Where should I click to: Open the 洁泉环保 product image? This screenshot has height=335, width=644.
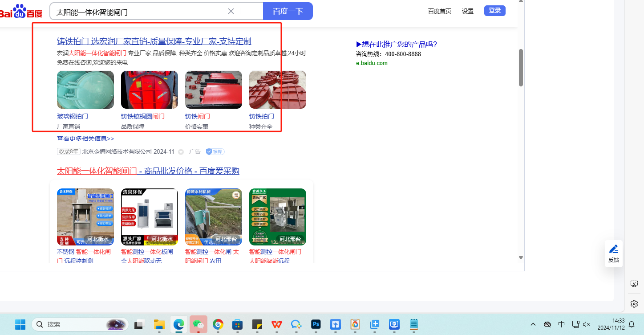point(150,217)
